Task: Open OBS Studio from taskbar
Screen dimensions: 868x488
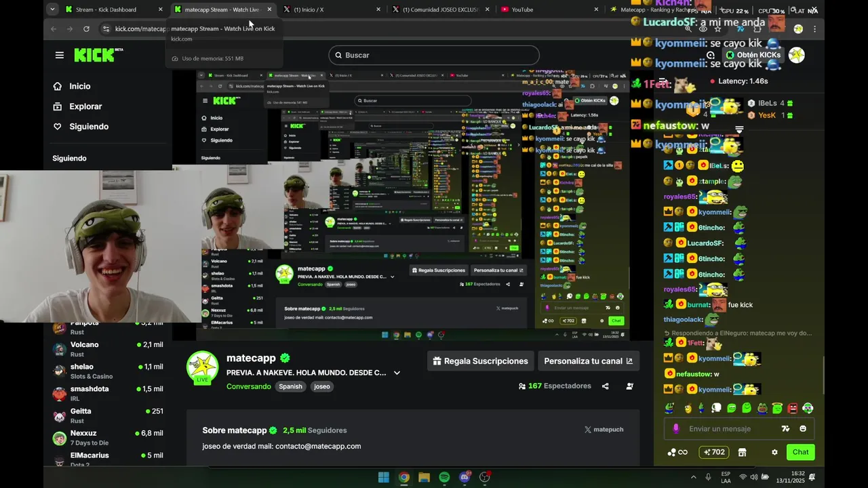Action: tap(485, 477)
